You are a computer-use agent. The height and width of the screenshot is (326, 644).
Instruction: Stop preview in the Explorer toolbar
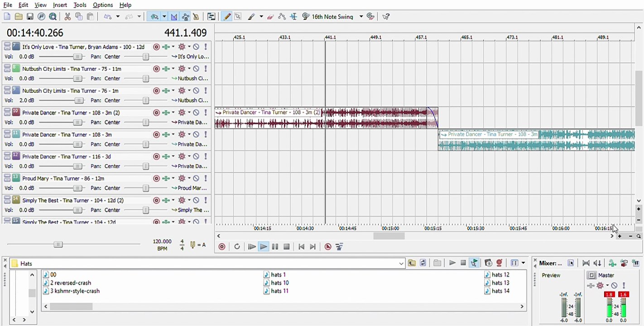click(x=463, y=263)
